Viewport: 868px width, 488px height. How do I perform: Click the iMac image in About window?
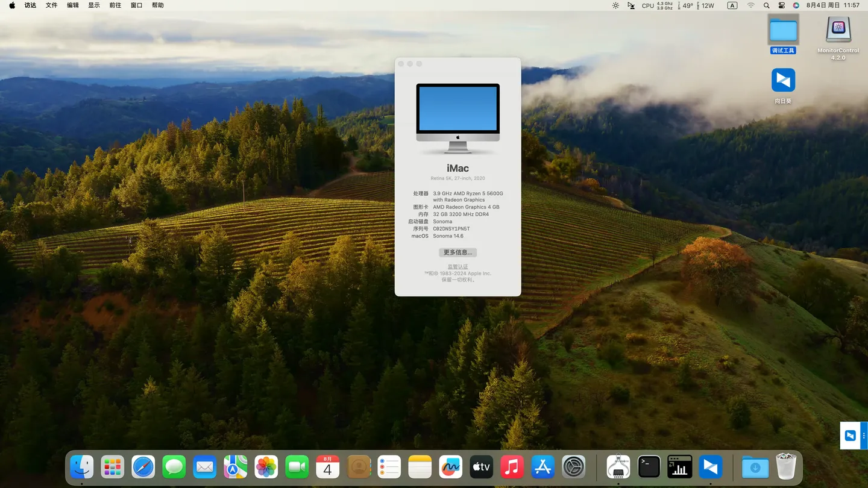click(x=458, y=117)
